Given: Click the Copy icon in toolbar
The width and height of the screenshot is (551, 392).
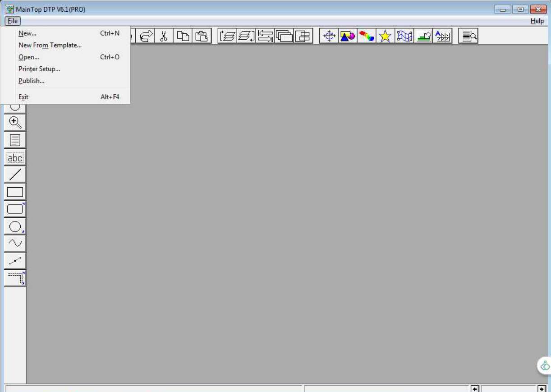Looking at the screenshot, I should point(183,36).
